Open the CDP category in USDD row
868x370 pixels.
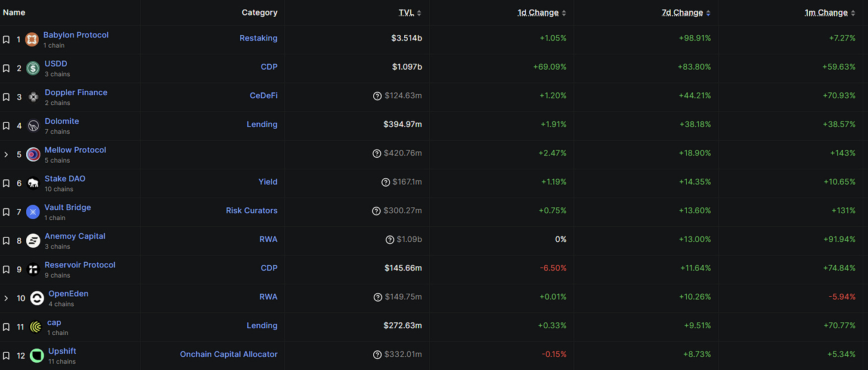269,67
